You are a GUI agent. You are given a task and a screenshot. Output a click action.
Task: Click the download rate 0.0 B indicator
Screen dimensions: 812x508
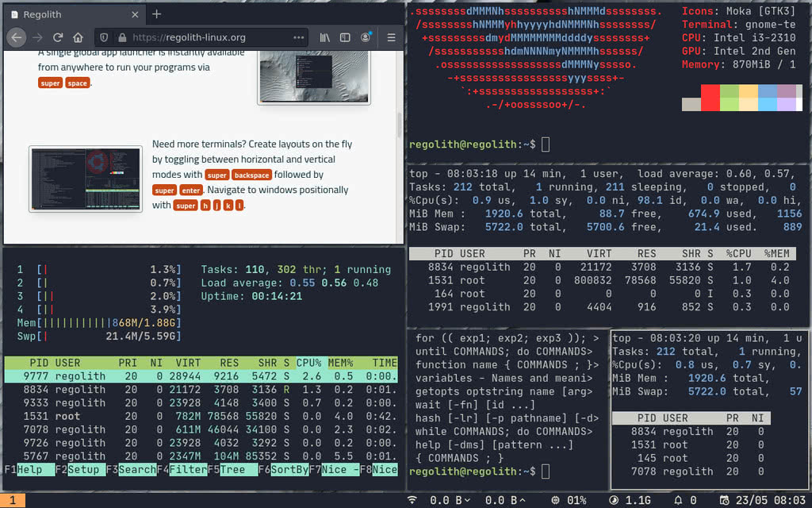pyautogui.click(x=450, y=500)
